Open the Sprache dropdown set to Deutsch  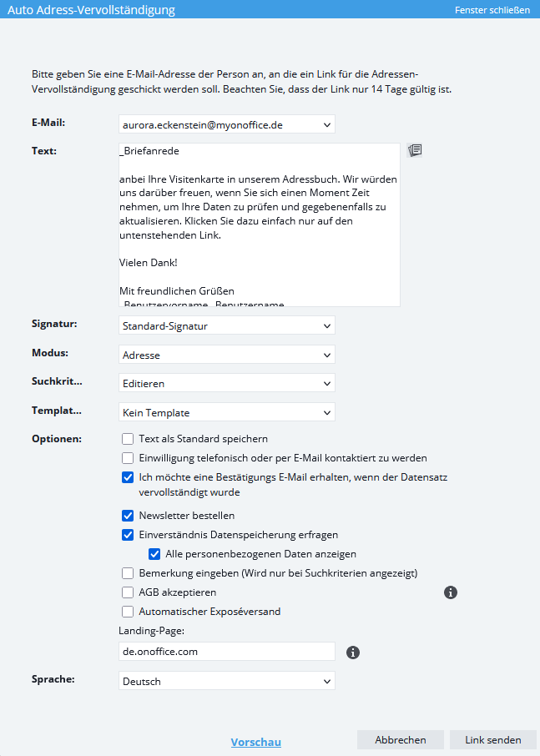227,681
